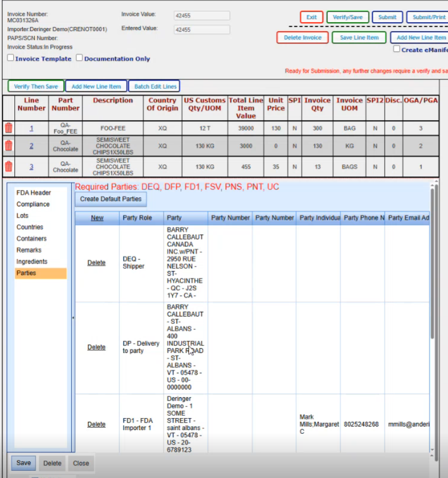Click the trash icon for line 1
The width and height of the screenshot is (448, 478).
tap(8, 128)
